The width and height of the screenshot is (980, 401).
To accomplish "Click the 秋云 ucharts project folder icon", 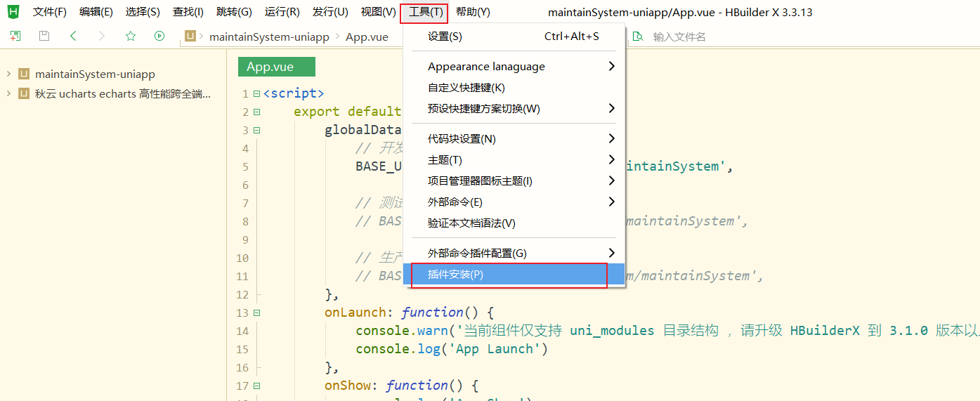I will (x=24, y=93).
